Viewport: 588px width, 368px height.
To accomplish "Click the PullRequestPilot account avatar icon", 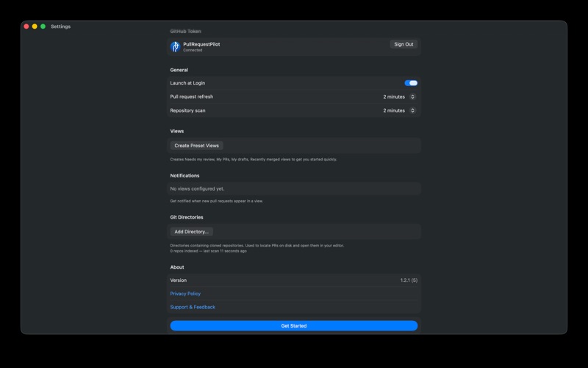I will point(175,46).
